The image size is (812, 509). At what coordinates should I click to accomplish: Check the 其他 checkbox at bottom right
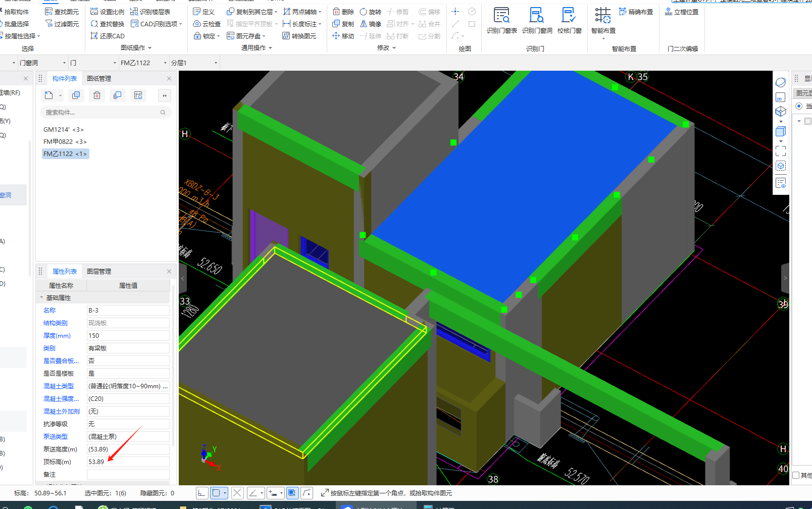click(x=796, y=475)
